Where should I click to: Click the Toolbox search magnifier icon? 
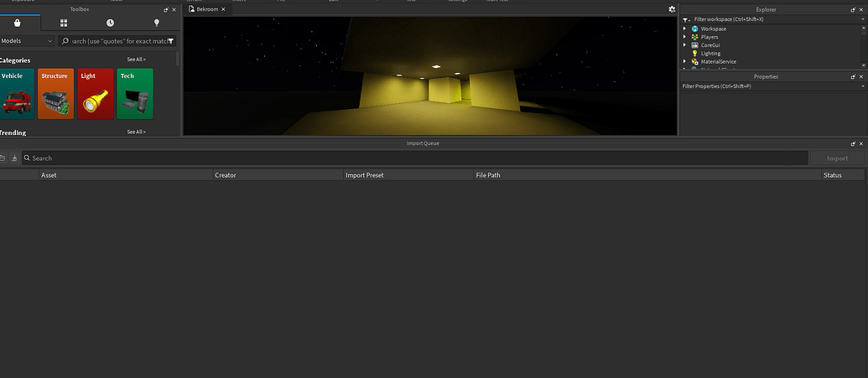(65, 41)
